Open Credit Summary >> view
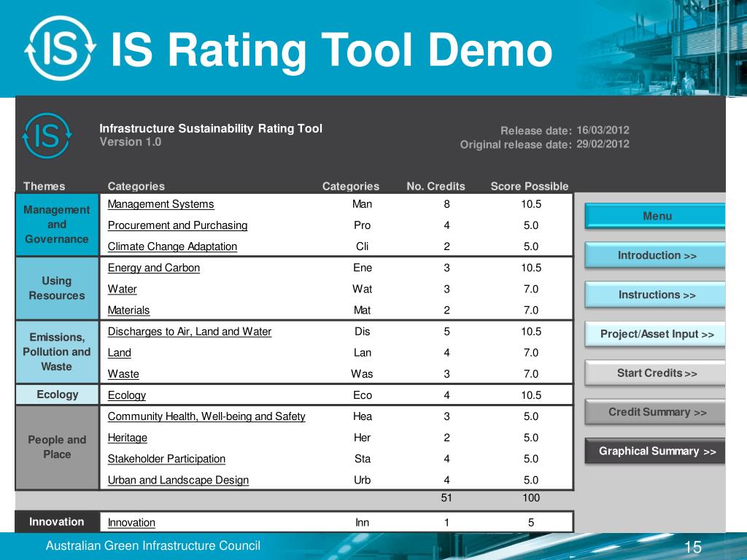747x560 pixels. pyautogui.click(x=655, y=412)
